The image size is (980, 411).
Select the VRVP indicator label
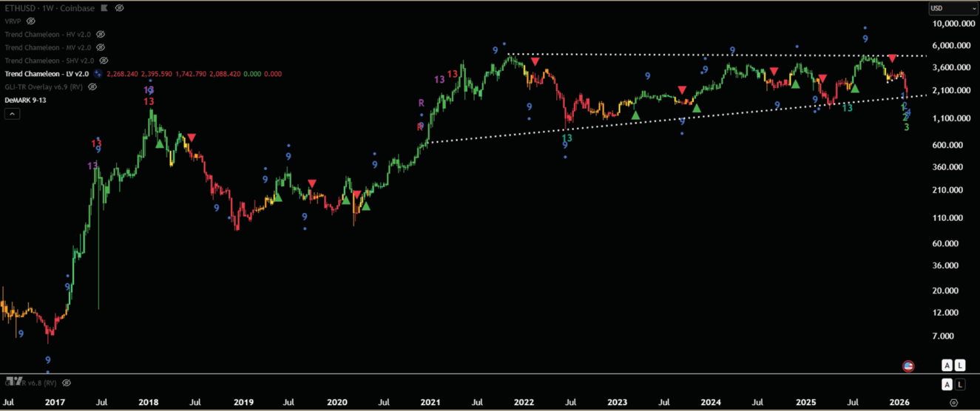pos(14,21)
